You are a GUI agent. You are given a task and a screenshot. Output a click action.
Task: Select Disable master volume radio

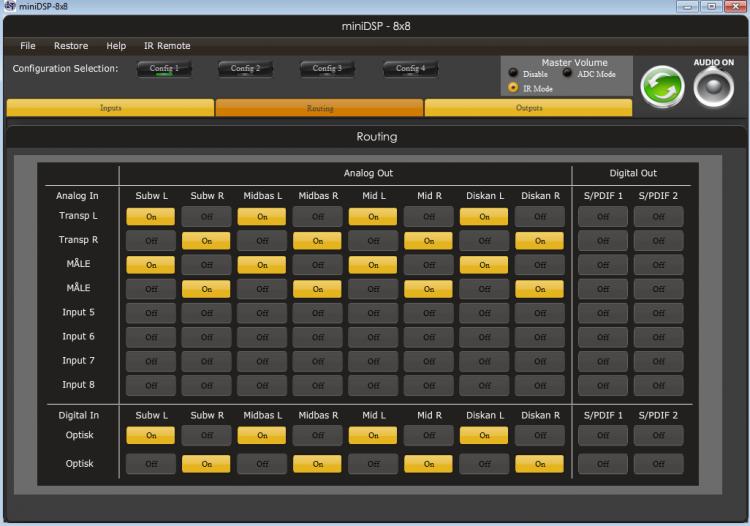[513, 73]
